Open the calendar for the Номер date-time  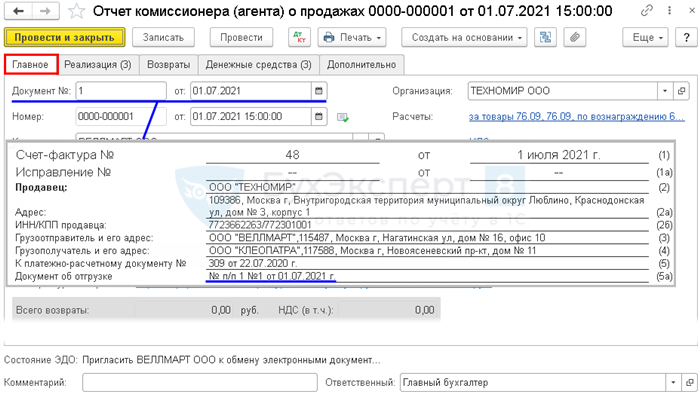click(x=319, y=117)
